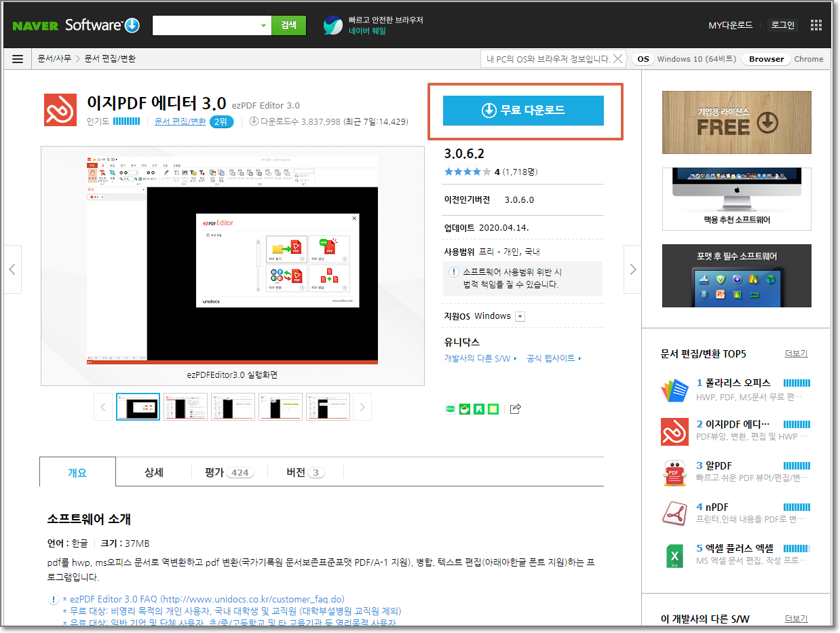840x633 pixels.
Task: Open the hamburger category menu
Action: click(x=18, y=59)
